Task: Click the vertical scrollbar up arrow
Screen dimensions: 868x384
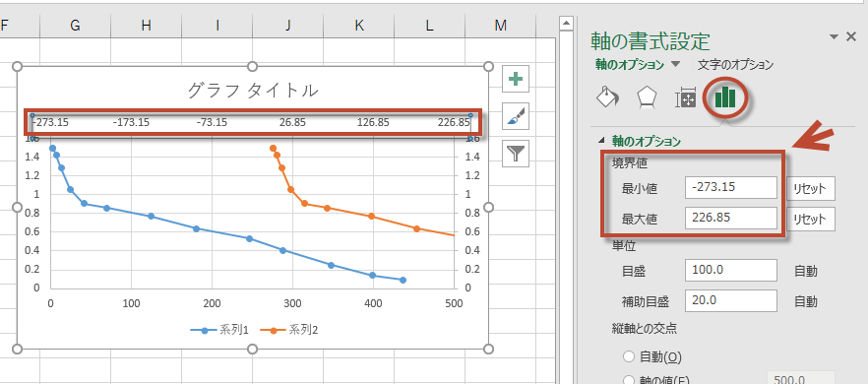Action: [x=565, y=24]
